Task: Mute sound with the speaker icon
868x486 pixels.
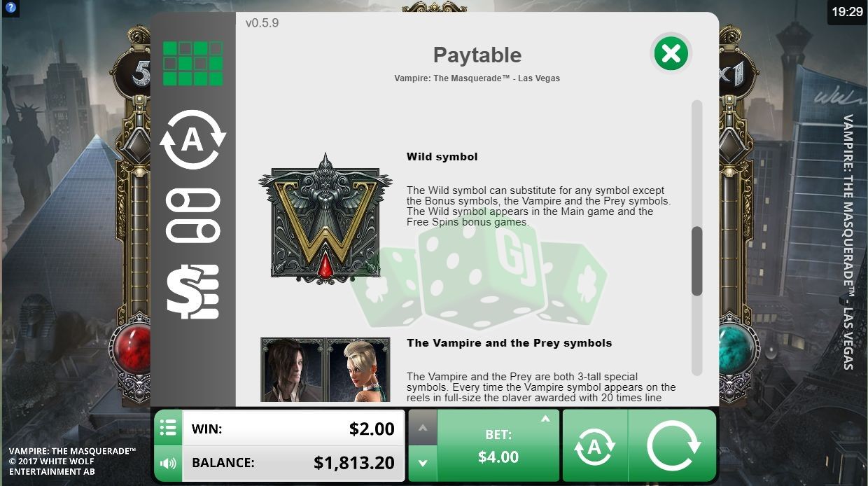Action: click(x=168, y=463)
